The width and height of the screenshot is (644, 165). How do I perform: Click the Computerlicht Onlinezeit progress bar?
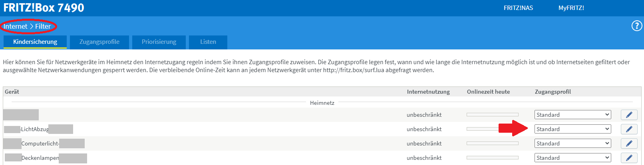[x=492, y=143]
